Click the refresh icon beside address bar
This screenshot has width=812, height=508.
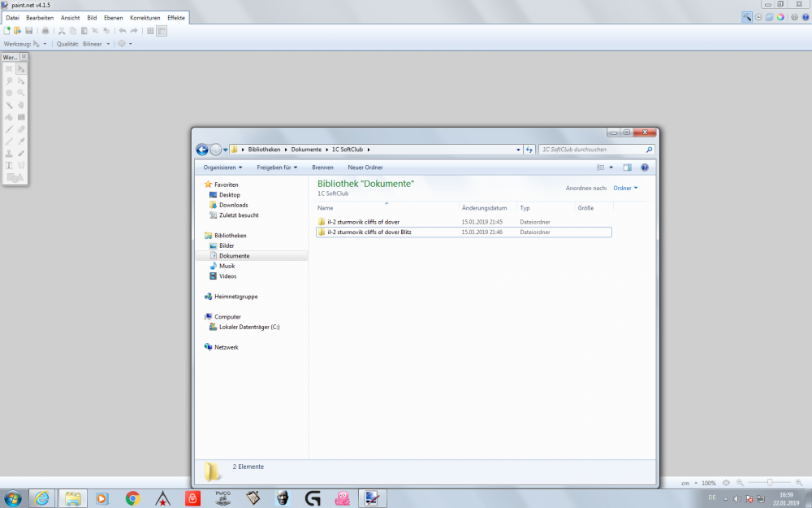pos(529,150)
